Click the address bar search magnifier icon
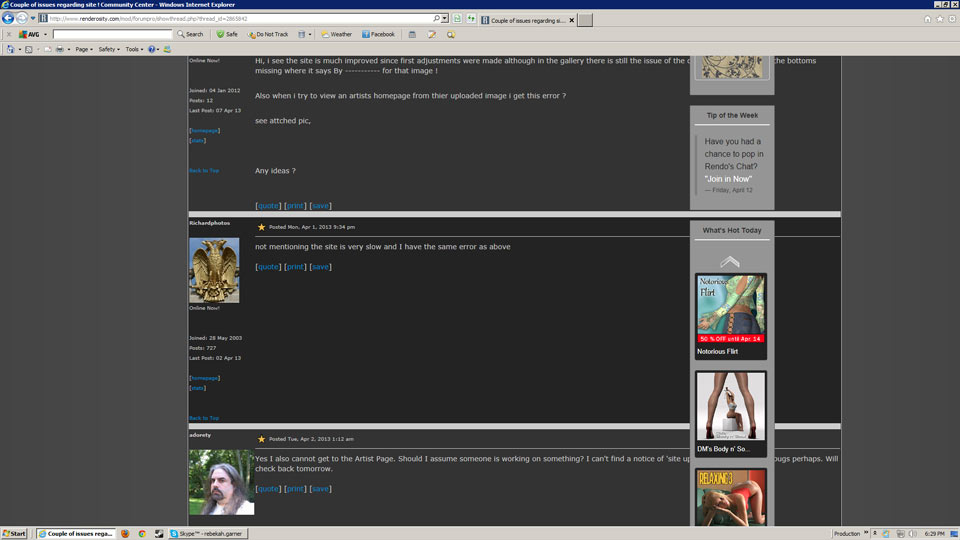 click(x=436, y=19)
